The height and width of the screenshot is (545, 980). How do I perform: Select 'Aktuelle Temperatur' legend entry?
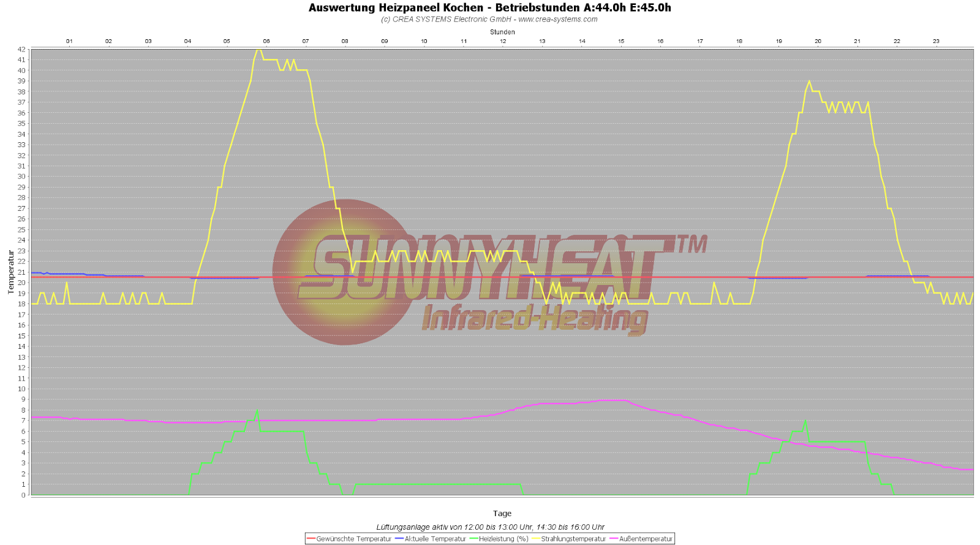pyautogui.click(x=435, y=539)
